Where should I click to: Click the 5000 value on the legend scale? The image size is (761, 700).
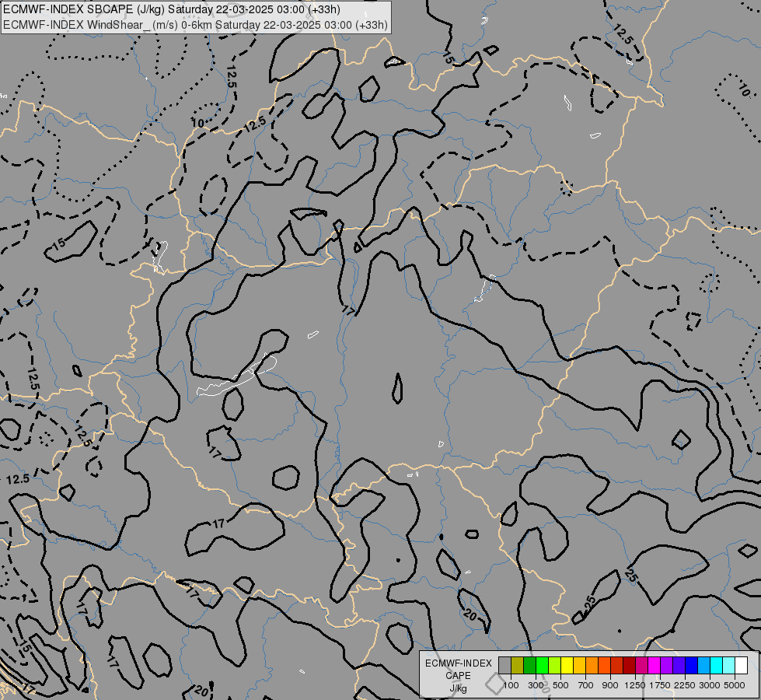(735, 685)
